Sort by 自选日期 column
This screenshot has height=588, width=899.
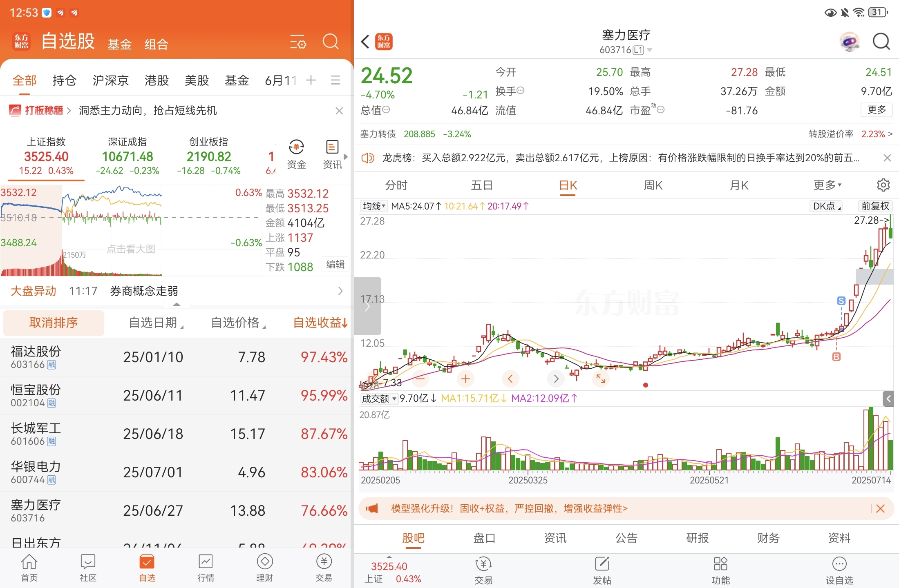pyautogui.click(x=156, y=323)
